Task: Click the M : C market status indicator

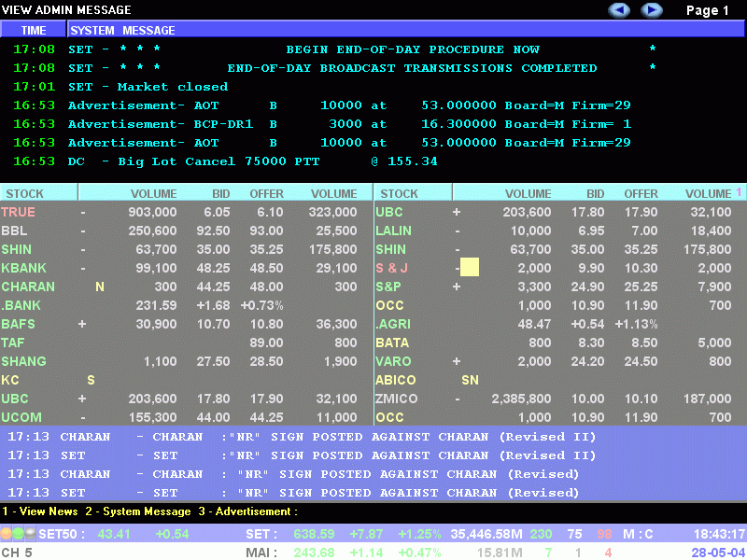Action: point(638,534)
